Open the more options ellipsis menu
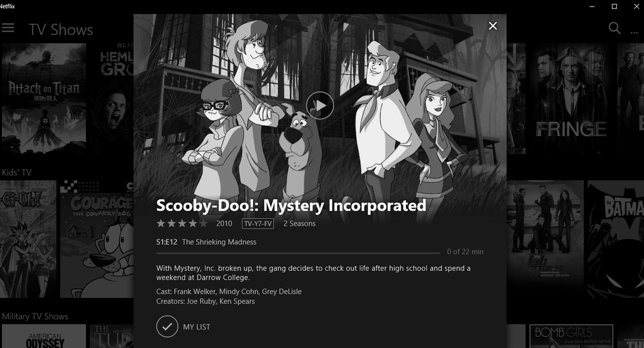The height and width of the screenshot is (348, 644). pyautogui.click(x=634, y=32)
